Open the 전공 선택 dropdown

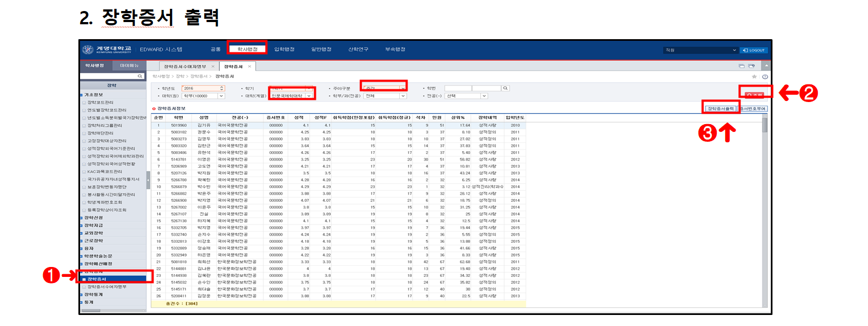coord(484,96)
